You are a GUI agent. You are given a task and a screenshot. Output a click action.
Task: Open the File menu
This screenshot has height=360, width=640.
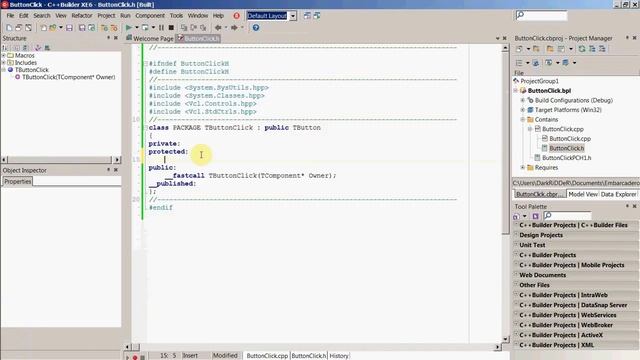pos(10,16)
